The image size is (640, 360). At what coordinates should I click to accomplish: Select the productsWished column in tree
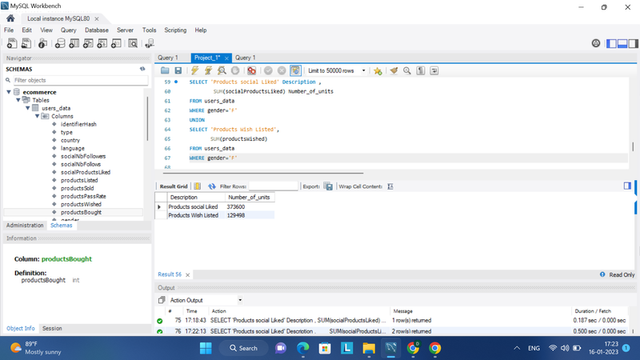pos(81,204)
